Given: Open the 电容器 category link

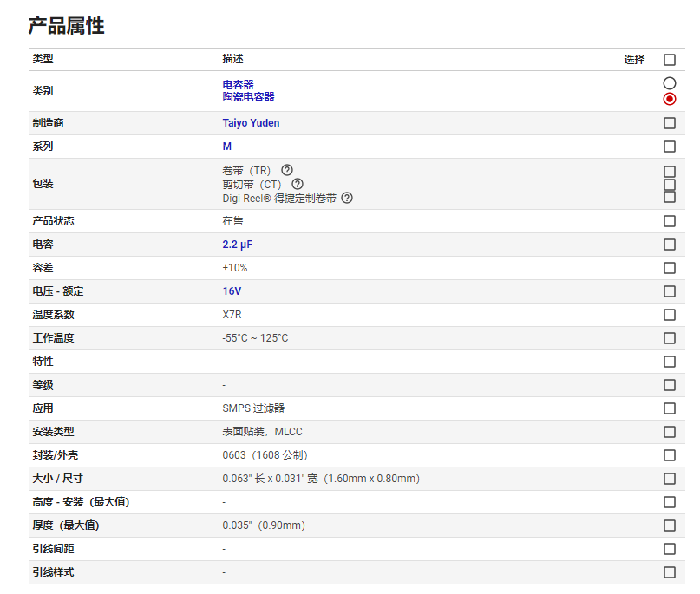Looking at the screenshot, I should (238, 84).
